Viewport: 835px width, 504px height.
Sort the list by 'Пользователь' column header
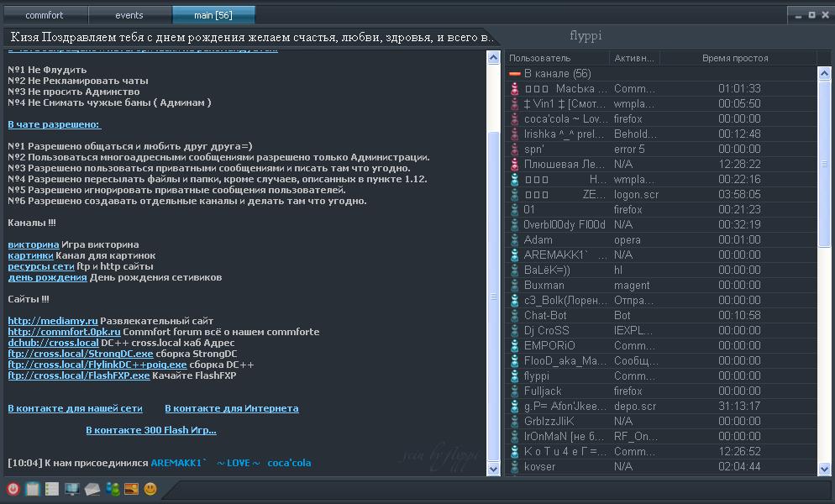coord(539,58)
